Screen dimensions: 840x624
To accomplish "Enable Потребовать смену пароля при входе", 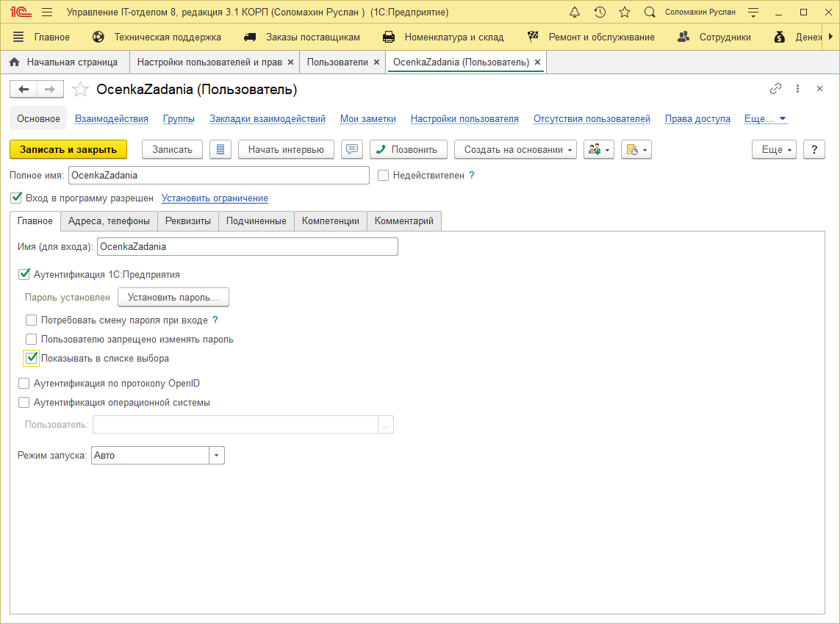I will (x=31, y=320).
